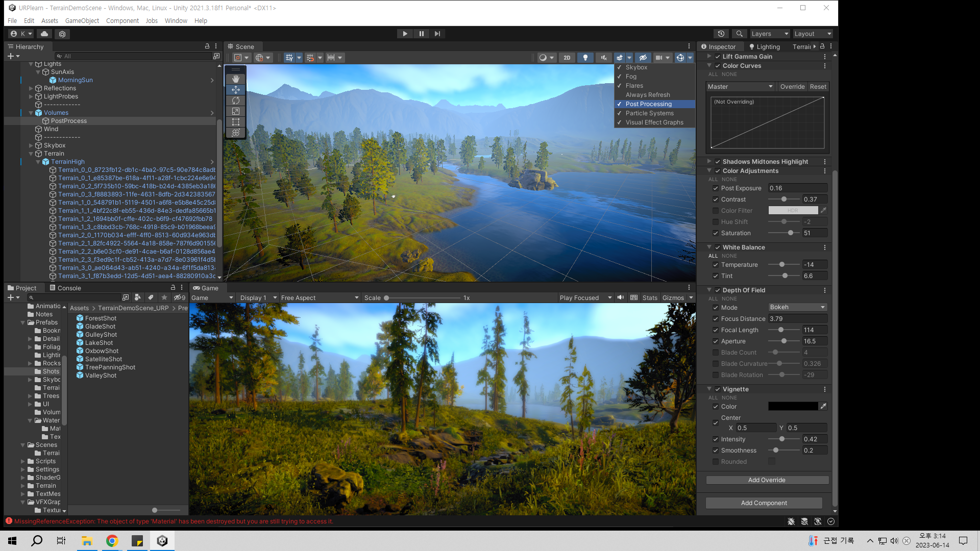Enable Hue Shift override checkbox

click(x=716, y=222)
